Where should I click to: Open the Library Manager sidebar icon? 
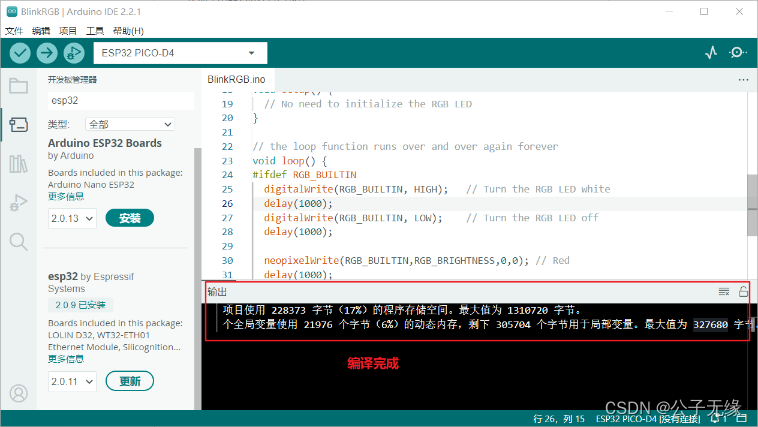(x=18, y=163)
